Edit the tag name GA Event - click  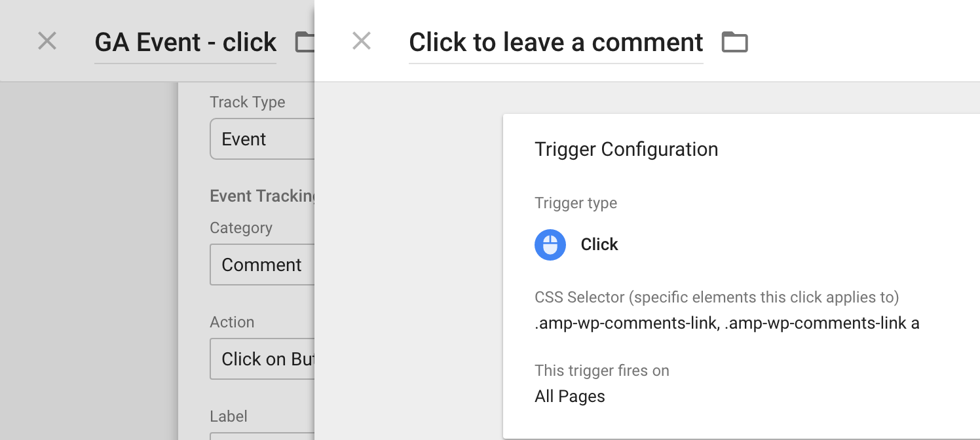(185, 43)
